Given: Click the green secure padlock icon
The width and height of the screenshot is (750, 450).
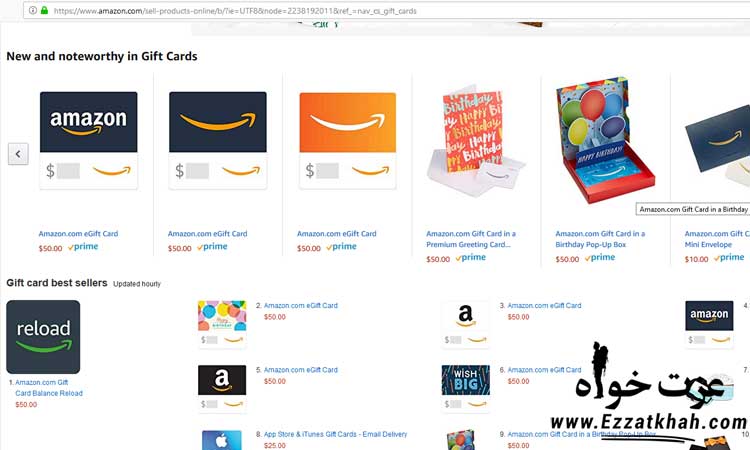Looking at the screenshot, I should 44,10.
